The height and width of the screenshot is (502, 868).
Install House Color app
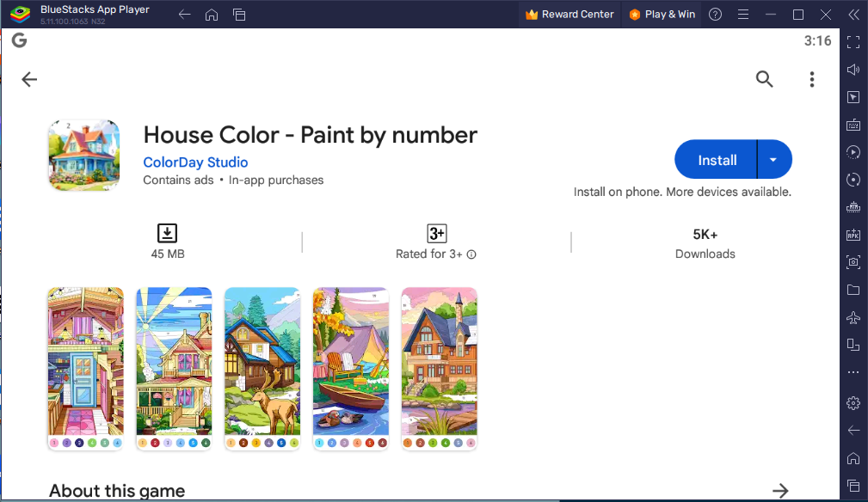[716, 160]
